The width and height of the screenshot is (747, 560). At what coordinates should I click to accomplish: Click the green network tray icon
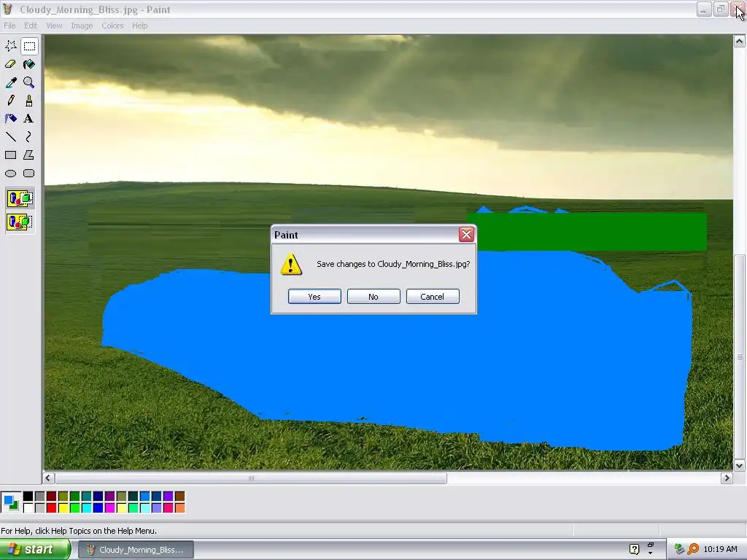tap(679, 549)
